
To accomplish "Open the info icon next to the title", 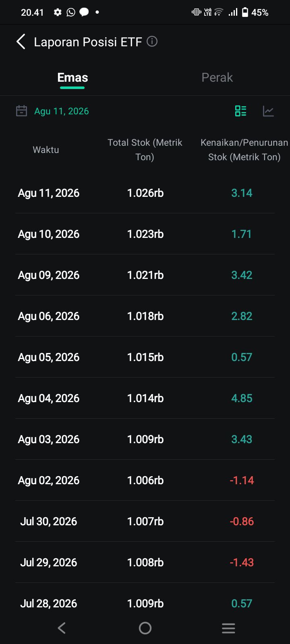I will pos(152,41).
